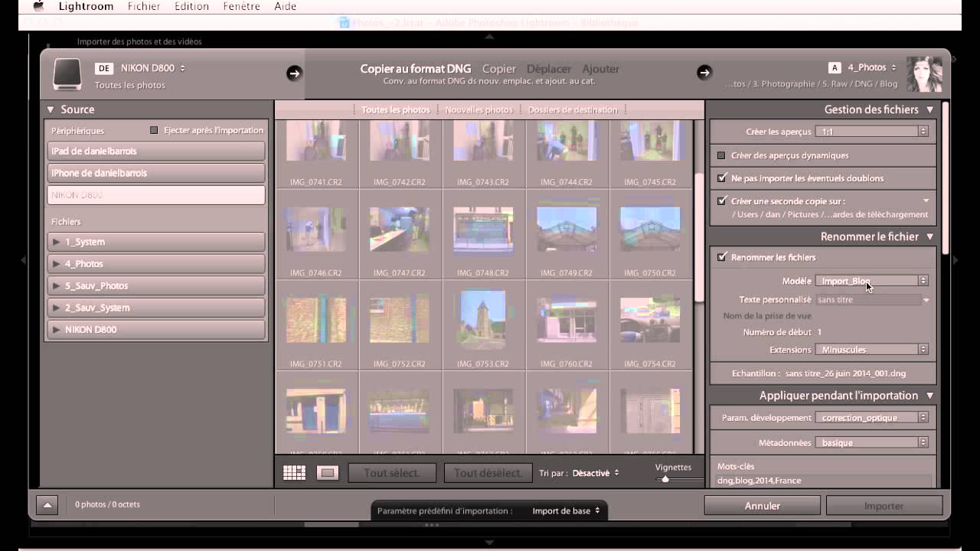Switch to Dossiers de destination view
The height and width of the screenshot is (551, 980).
(x=572, y=109)
